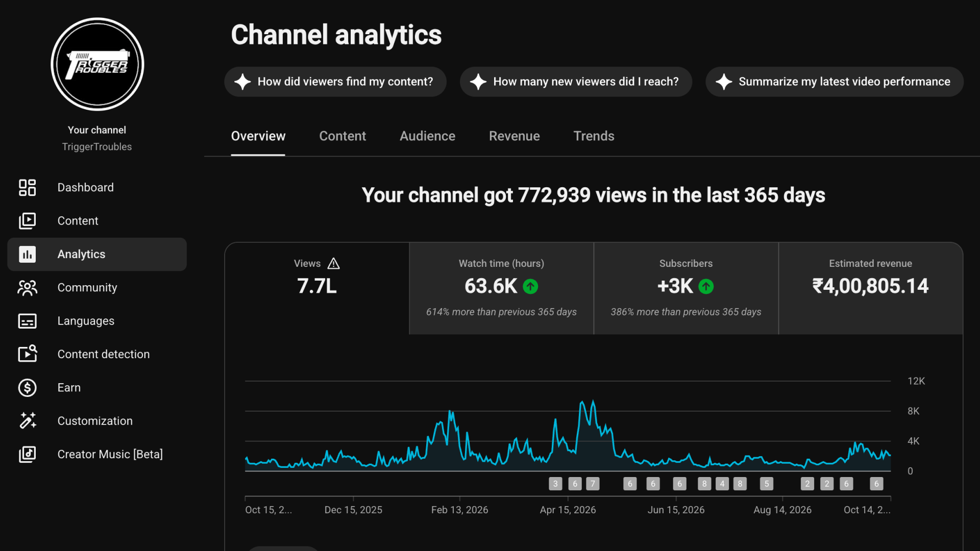Screen dimensions: 980x551
Task: Open Dashboard from the sidebar
Action: pyautogui.click(x=97, y=187)
